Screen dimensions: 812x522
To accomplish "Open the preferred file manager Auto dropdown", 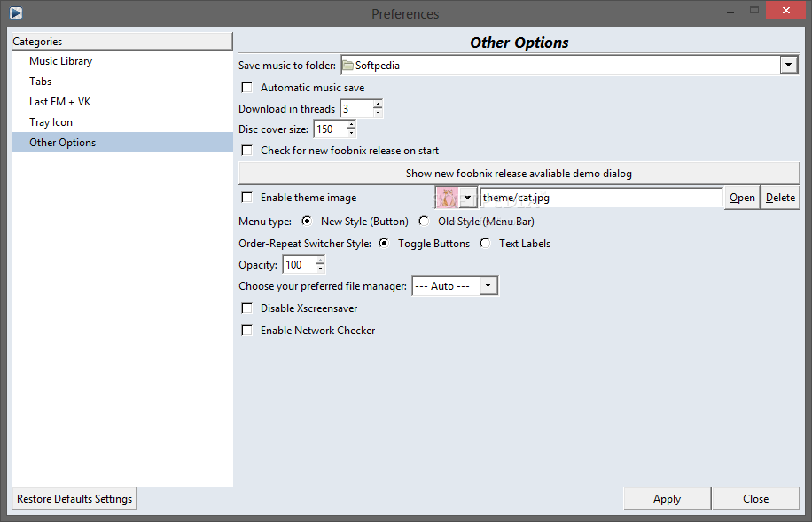I will [x=488, y=286].
